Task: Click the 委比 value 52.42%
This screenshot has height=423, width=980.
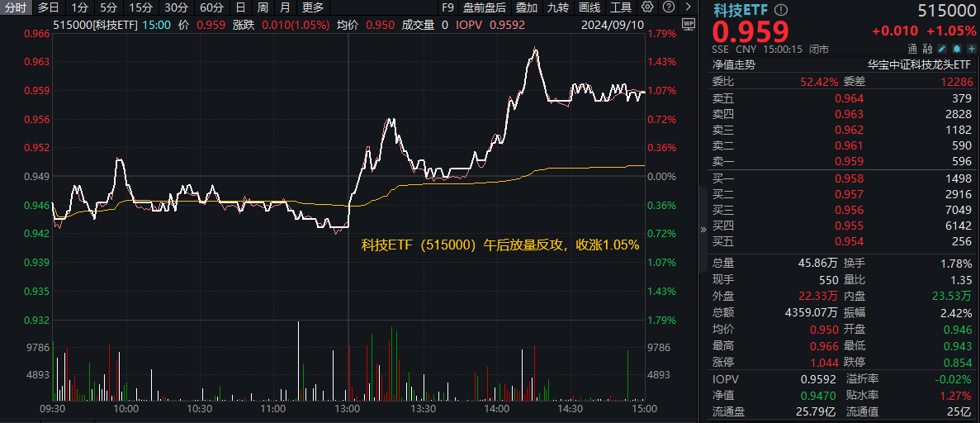Action: click(x=819, y=81)
